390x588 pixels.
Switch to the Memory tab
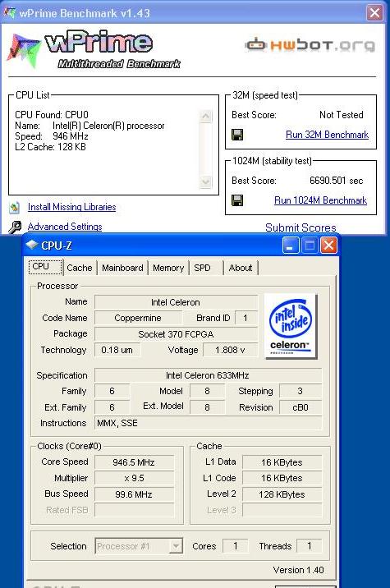click(168, 268)
